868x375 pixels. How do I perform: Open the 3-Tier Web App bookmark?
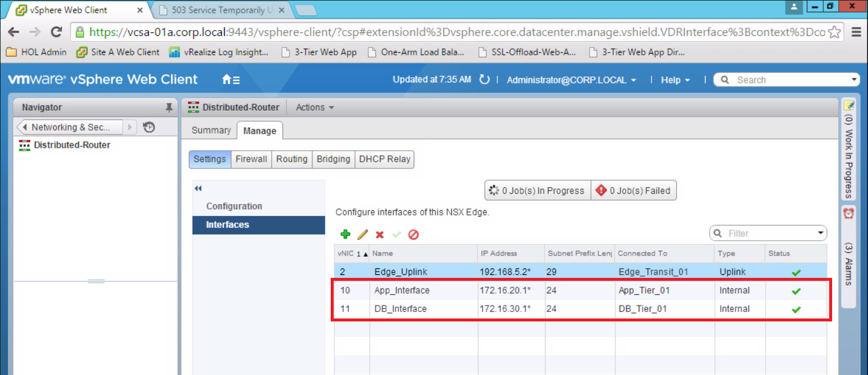click(x=319, y=52)
